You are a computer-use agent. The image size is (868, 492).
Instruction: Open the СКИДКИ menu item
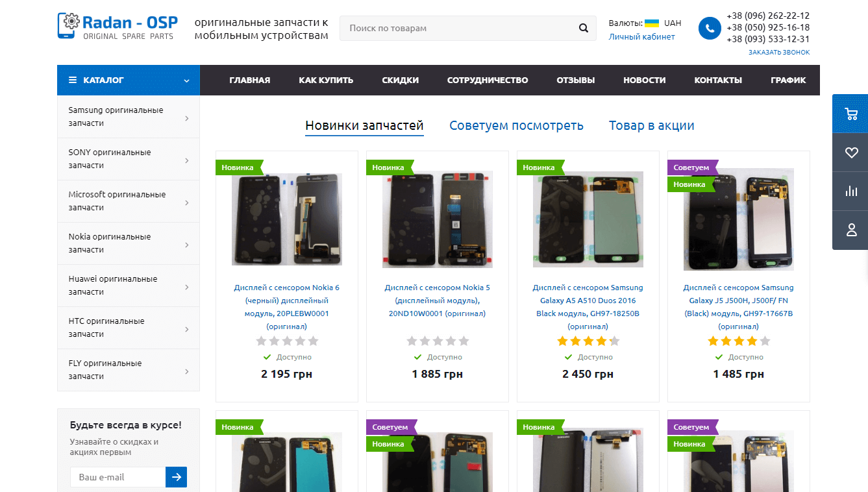(x=400, y=80)
